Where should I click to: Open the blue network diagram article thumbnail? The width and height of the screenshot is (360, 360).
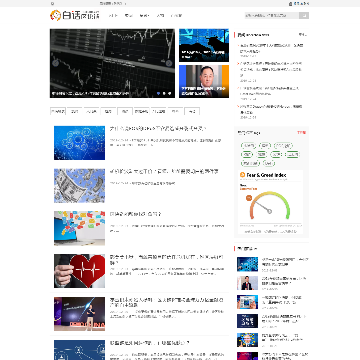click(x=79, y=143)
